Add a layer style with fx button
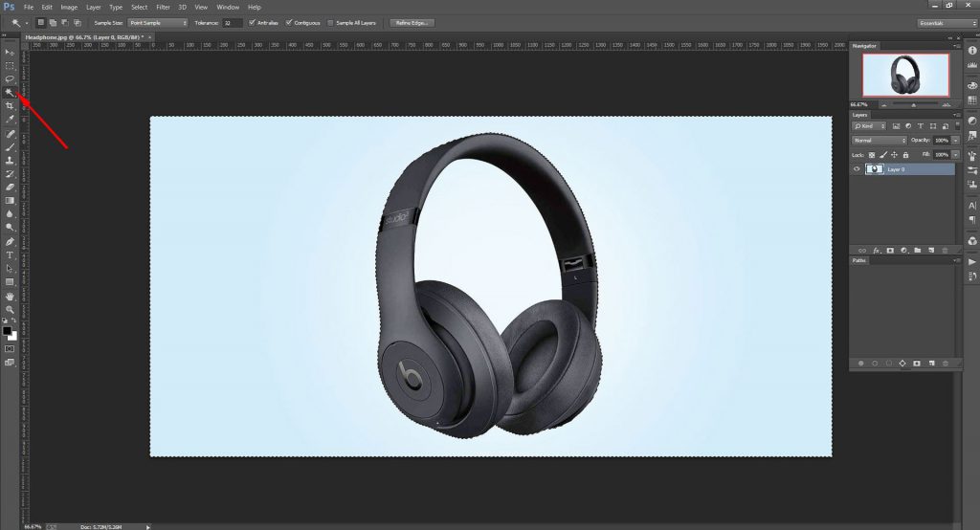Viewport: 980px width, 530px height. tap(877, 250)
